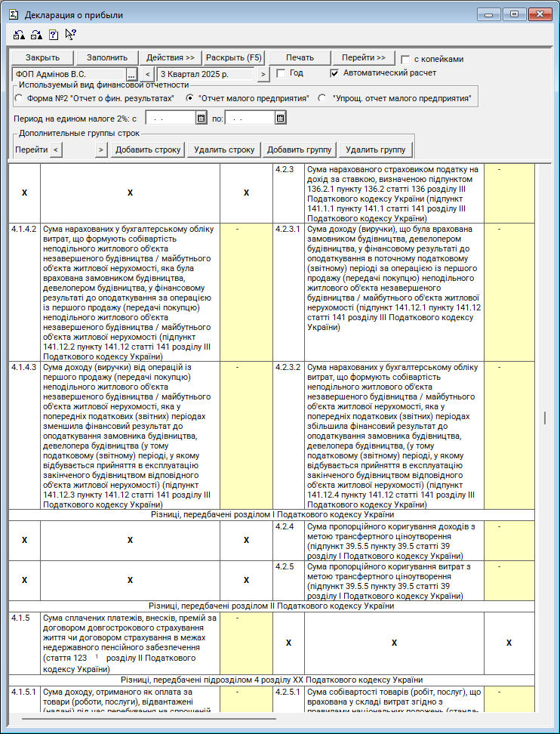The width and height of the screenshot is (560, 734).
Task: Activate the What's This cursor help icon
Action: click(x=71, y=34)
